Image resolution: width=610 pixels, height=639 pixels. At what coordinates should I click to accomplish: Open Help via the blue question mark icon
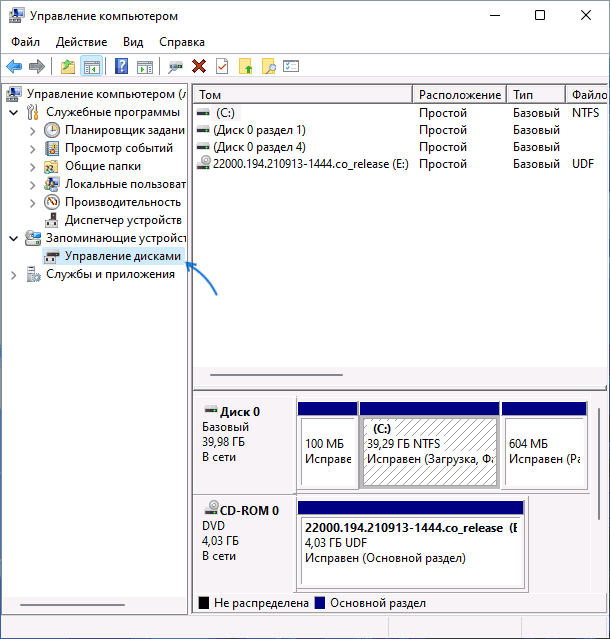(121, 66)
